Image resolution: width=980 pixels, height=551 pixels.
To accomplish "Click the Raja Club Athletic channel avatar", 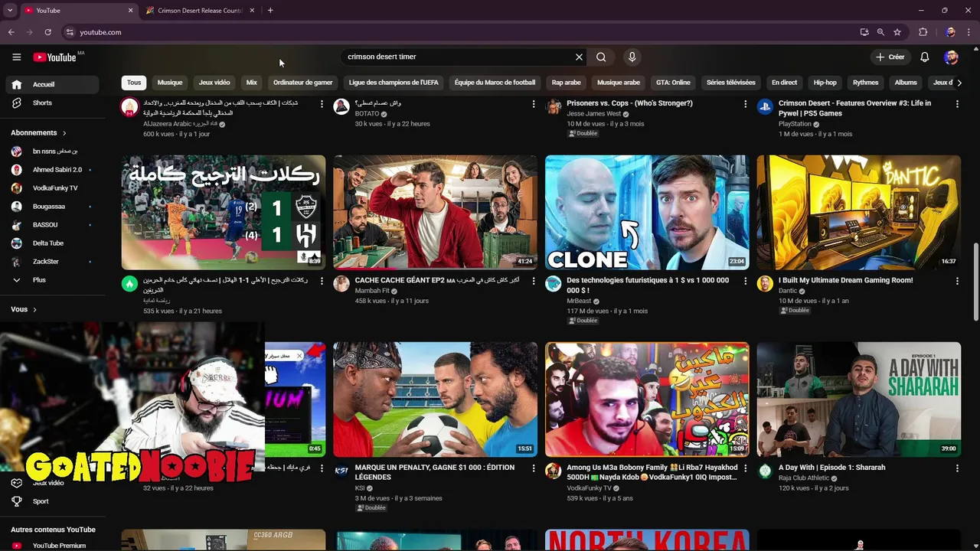I will click(765, 471).
